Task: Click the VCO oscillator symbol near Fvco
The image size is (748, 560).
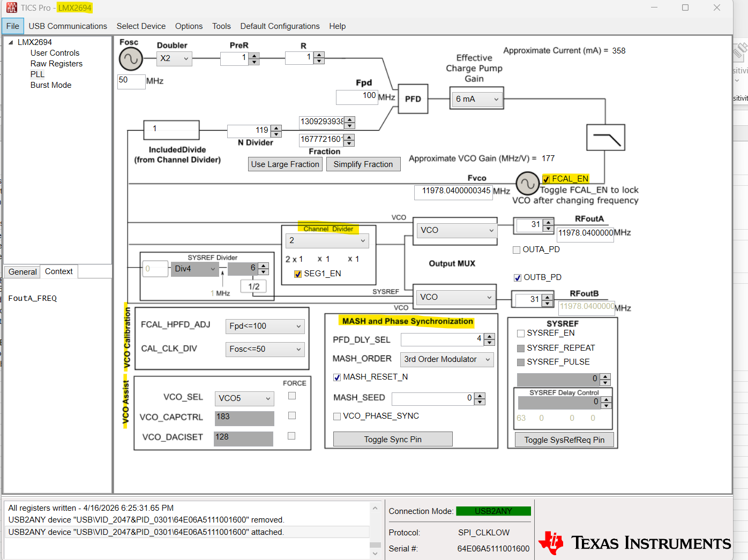Action: (527, 184)
